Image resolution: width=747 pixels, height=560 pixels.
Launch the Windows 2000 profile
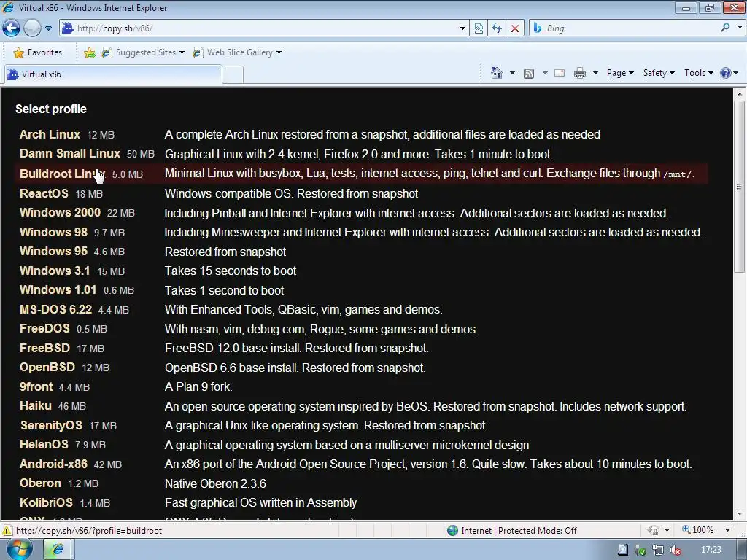point(60,212)
